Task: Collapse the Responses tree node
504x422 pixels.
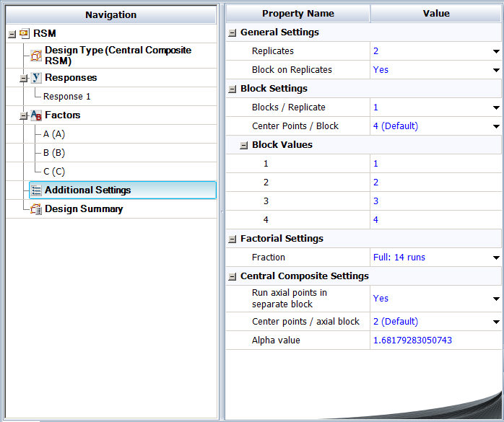Action: tap(23, 79)
